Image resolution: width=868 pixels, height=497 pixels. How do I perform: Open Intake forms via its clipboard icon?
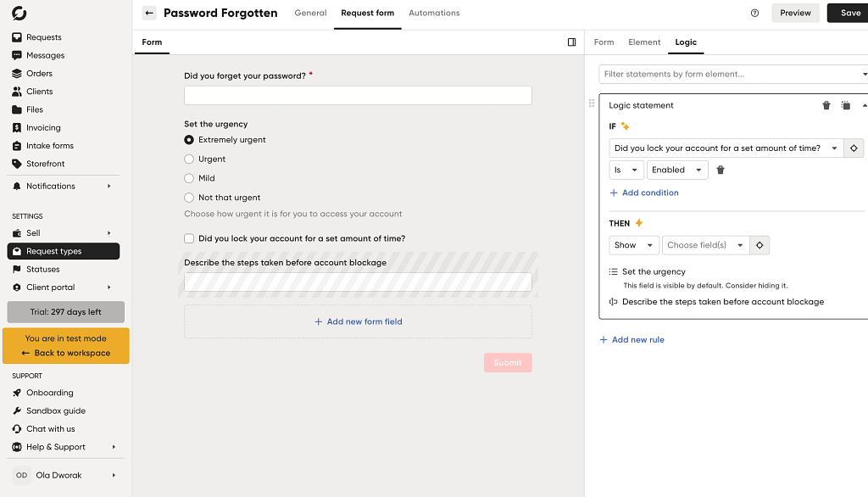click(x=17, y=146)
